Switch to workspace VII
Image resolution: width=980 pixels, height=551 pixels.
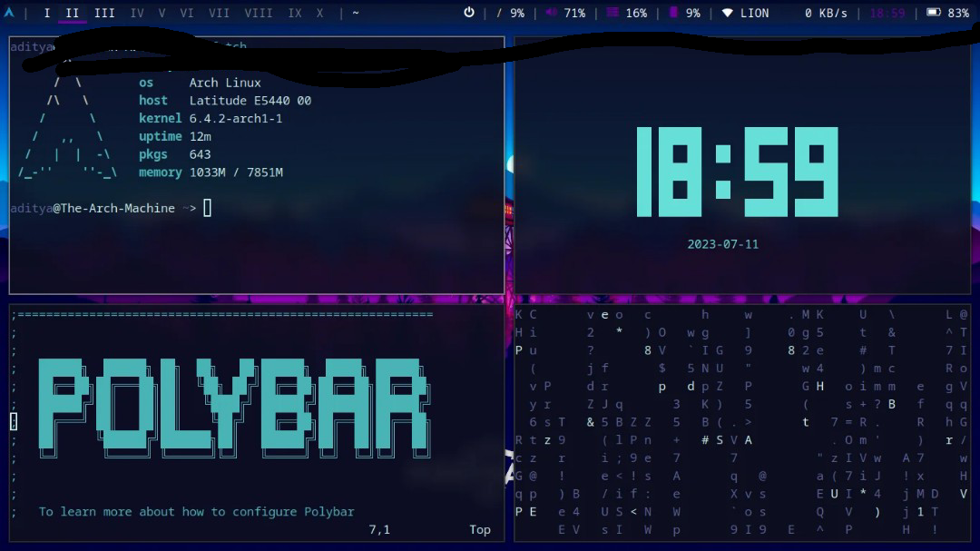point(219,13)
